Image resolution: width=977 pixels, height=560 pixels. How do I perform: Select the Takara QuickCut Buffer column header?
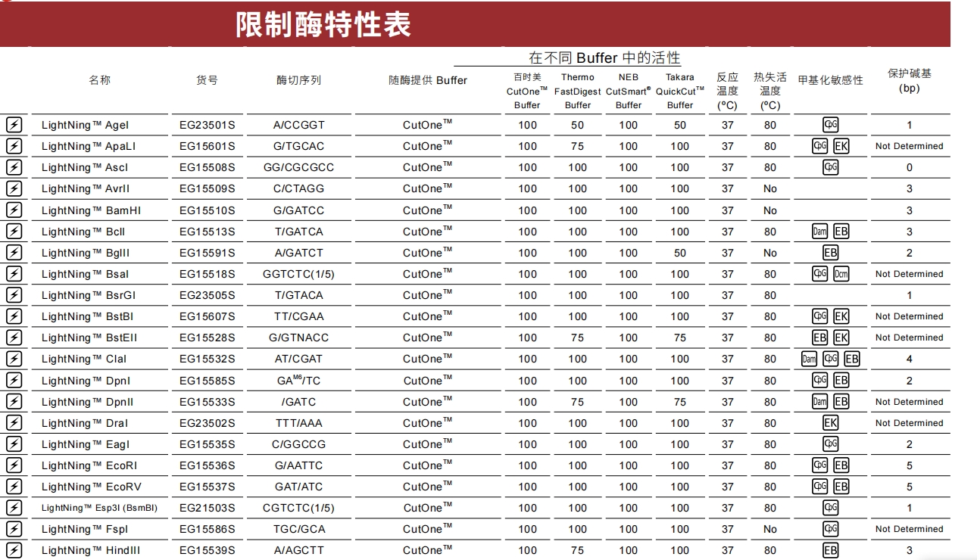(680, 91)
